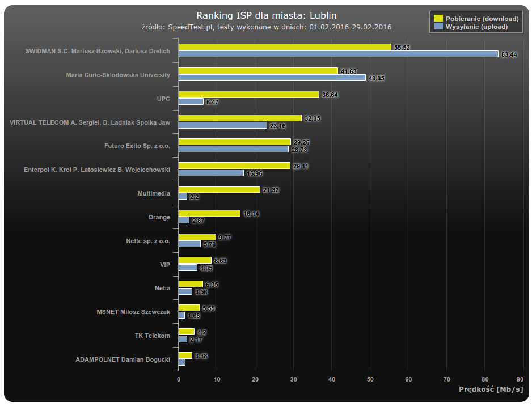This screenshot has width=532, height=411.
Task: Select the Orange provider label
Action: click(x=159, y=217)
